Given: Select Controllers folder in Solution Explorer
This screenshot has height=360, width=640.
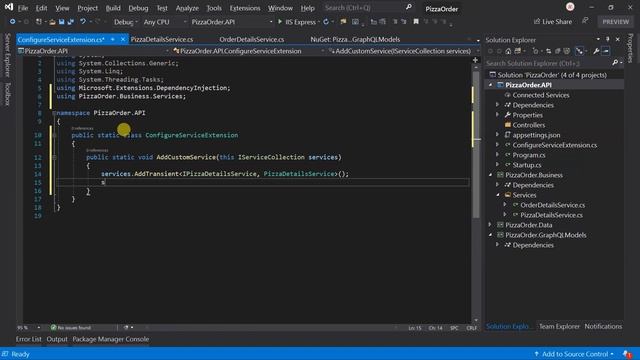Looking at the screenshot, I should click(x=529, y=125).
